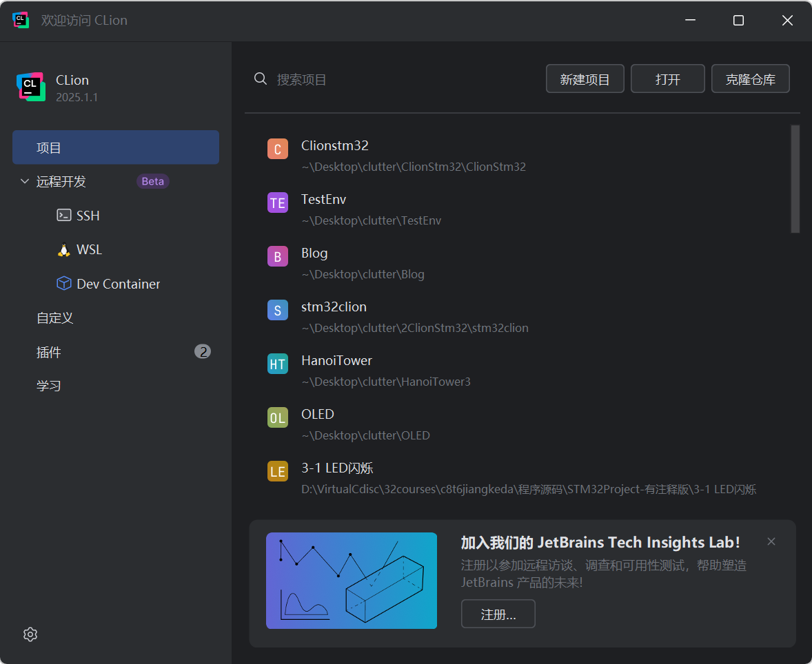Click the 新建项目 button
Screen dimensions: 812x664
click(x=585, y=79)
